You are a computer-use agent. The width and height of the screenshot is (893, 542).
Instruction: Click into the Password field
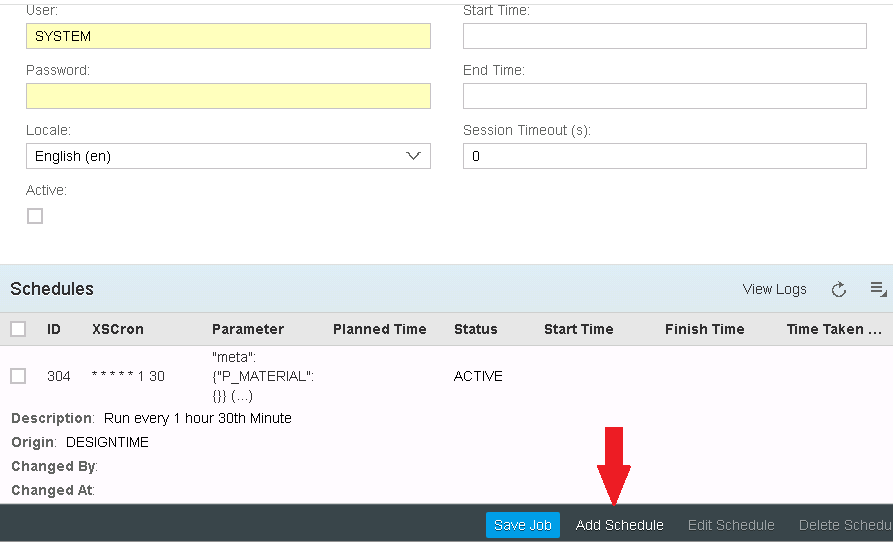pos(228,96)
